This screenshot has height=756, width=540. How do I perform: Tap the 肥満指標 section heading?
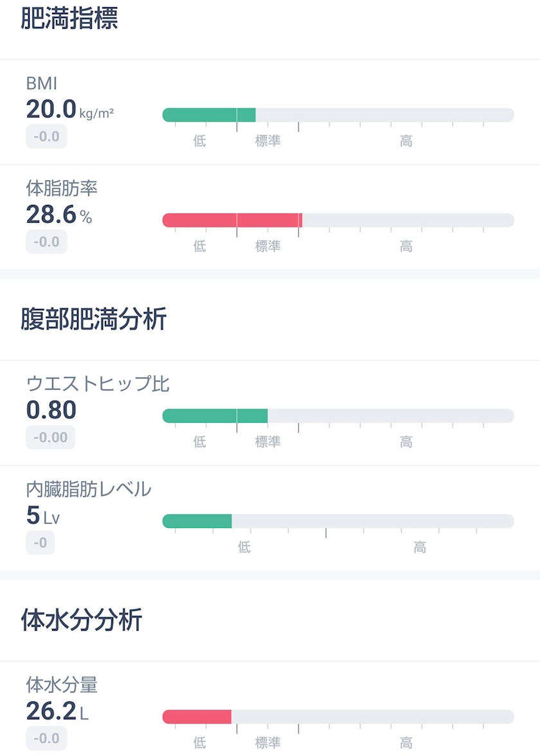click(69, 19)
